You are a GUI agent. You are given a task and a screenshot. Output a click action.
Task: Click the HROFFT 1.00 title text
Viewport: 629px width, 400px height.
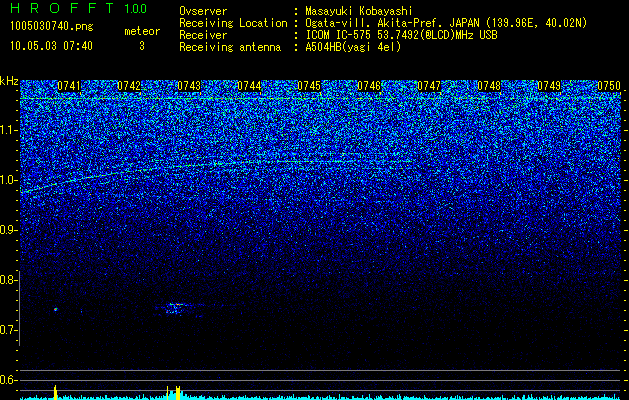pyautogui.click(x=78, y=8)
